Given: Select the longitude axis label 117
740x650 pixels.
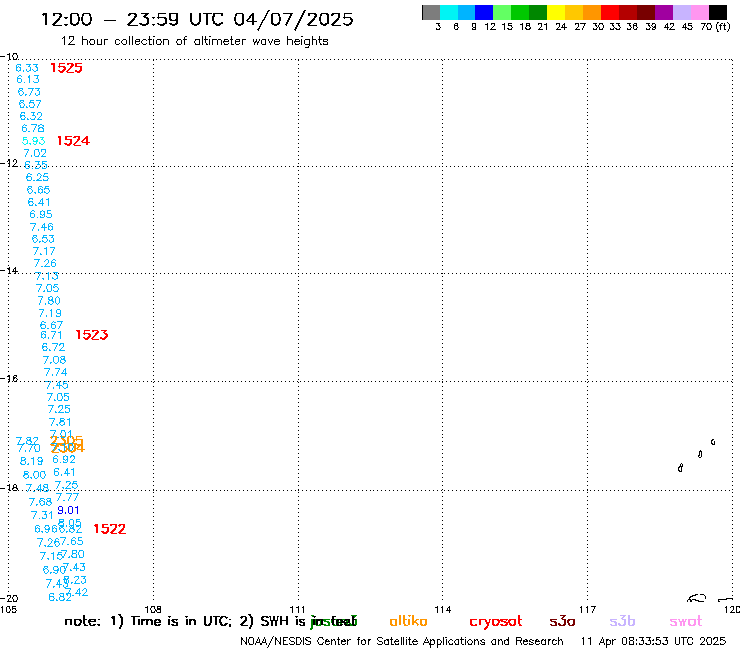Looking at the screenshot, I should 587,609.
